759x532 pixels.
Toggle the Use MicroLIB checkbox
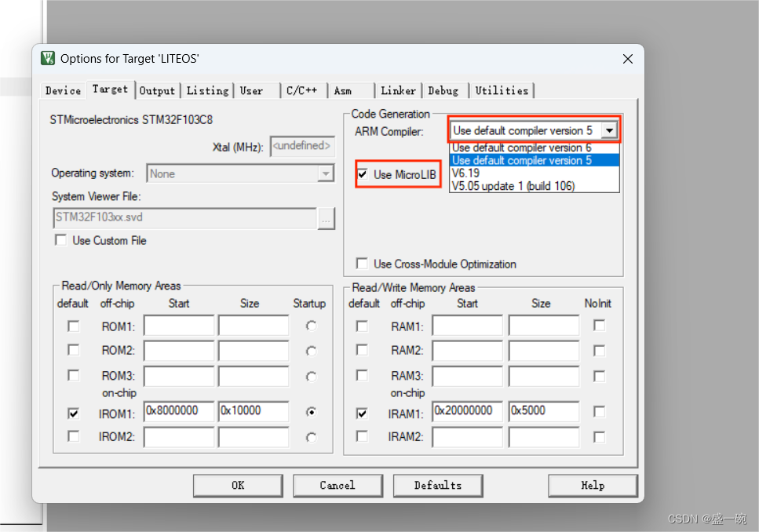pos(362,174)
